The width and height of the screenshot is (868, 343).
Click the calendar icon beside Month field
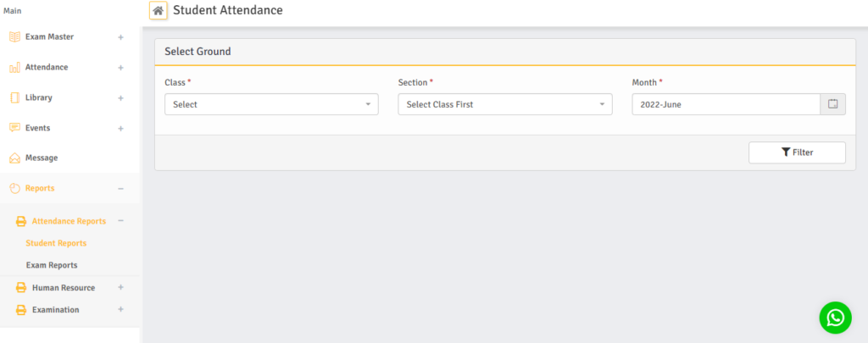coord(832,104)
